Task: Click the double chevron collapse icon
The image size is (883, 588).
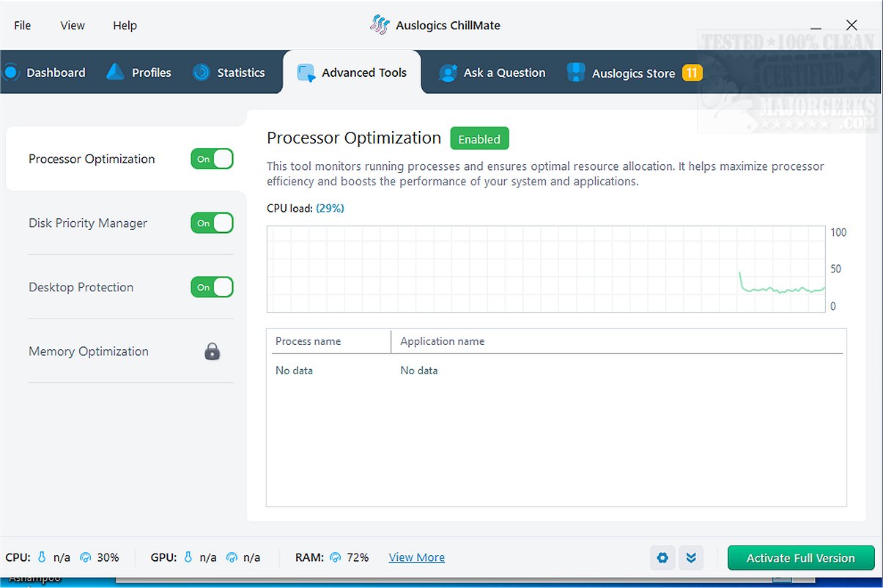Action: [x=691, y=558]
